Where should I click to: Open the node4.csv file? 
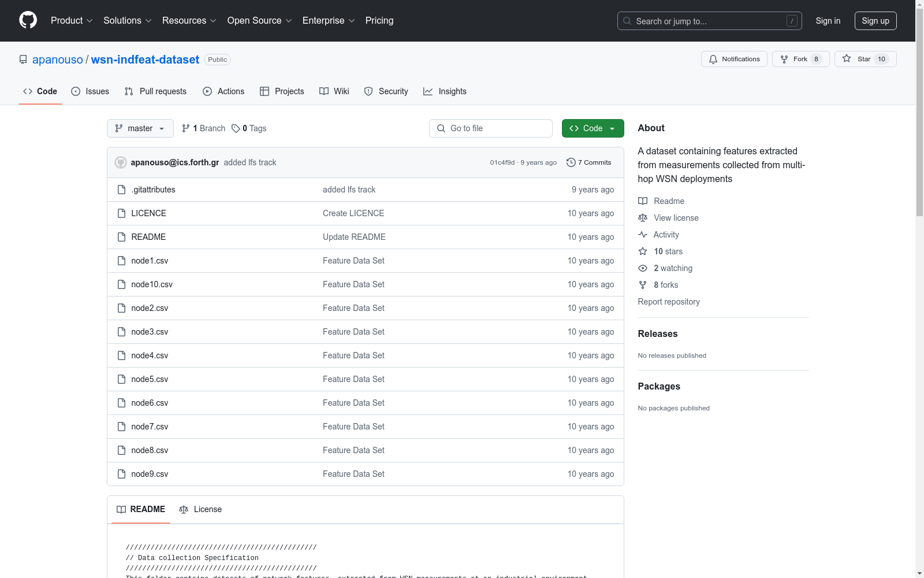point(150,355)
